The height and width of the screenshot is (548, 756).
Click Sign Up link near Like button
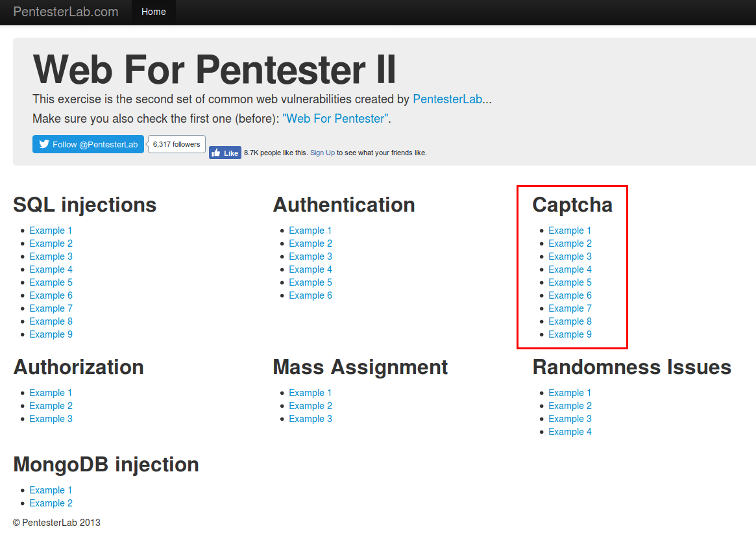[x=322, y=153]
